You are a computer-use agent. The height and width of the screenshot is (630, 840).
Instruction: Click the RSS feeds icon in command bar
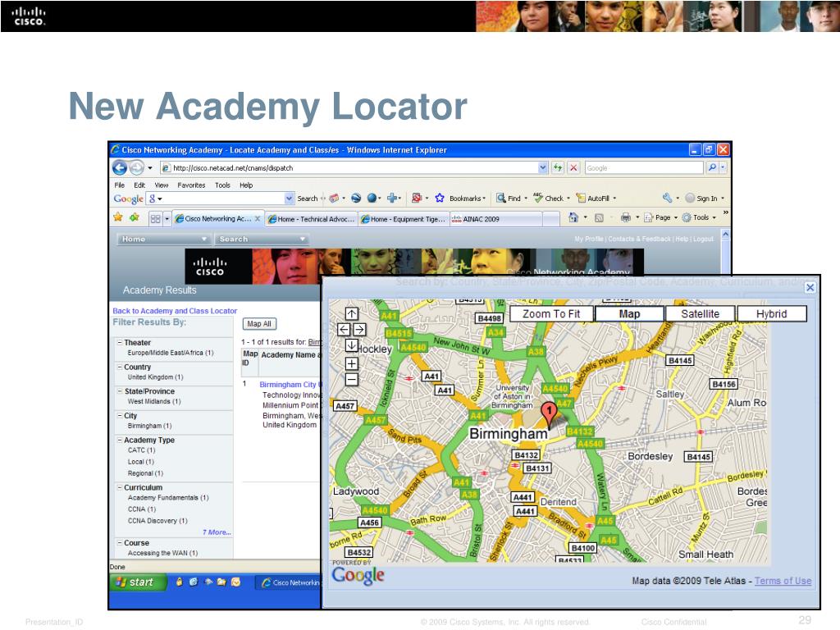point(600,217)
